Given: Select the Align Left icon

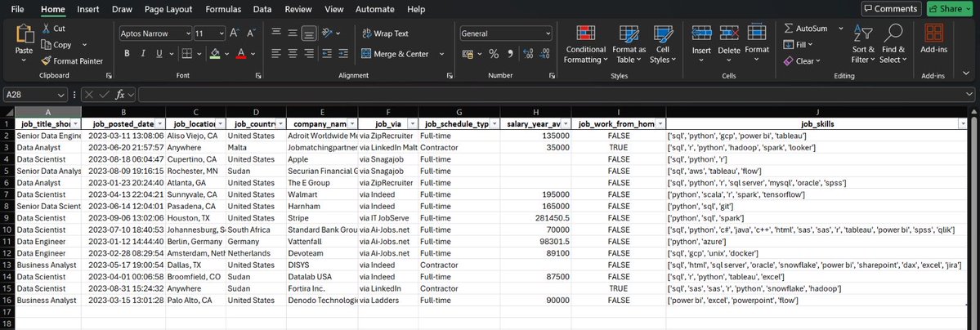Looking at the screenshot, I should click(276, 54).
